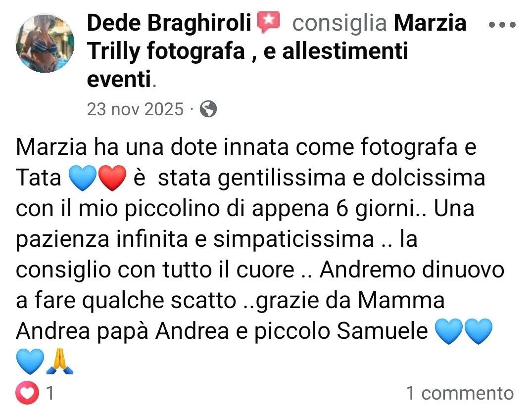
Task: Click the red star recommendation badge
Action: point(268,22)
